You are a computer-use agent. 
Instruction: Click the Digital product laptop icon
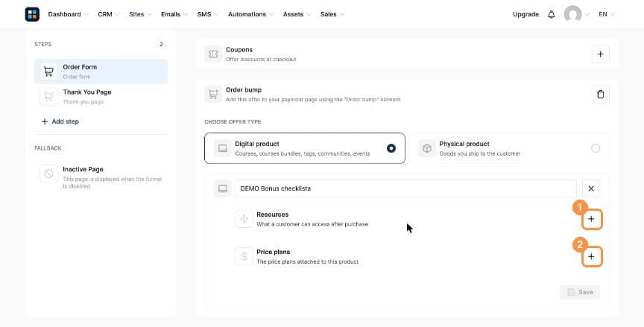click(223, 148)
